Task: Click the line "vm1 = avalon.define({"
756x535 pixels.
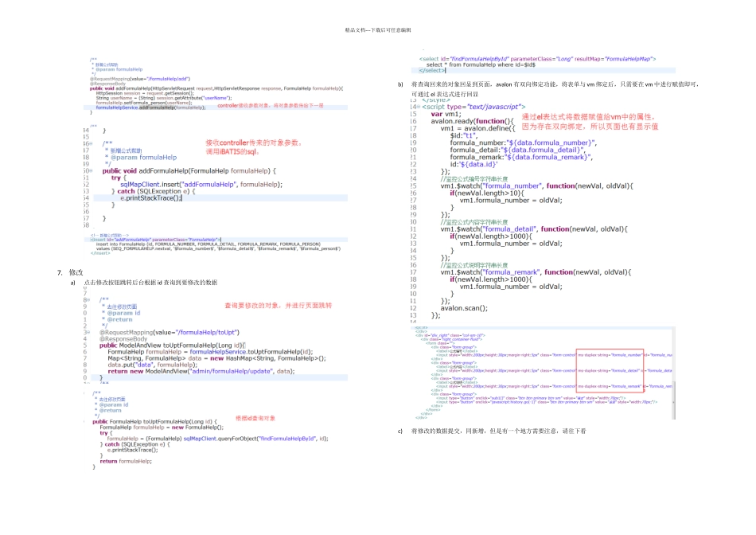Action: coord(477,128)
